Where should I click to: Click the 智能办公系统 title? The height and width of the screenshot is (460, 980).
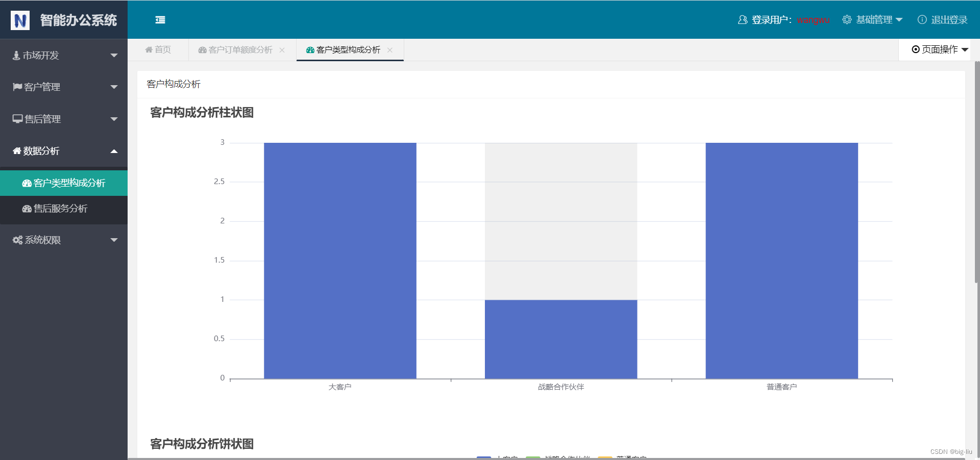coord(79,20)
